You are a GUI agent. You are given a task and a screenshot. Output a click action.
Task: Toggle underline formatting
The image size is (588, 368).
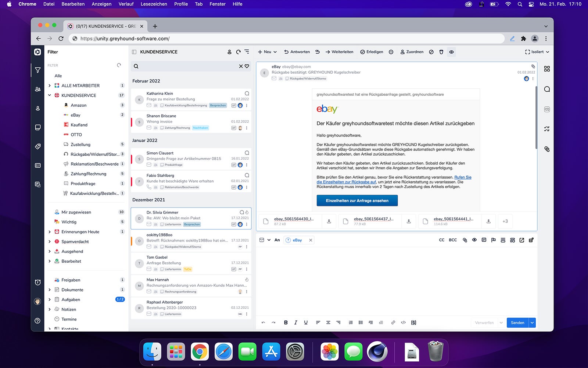tap(306, 322)
